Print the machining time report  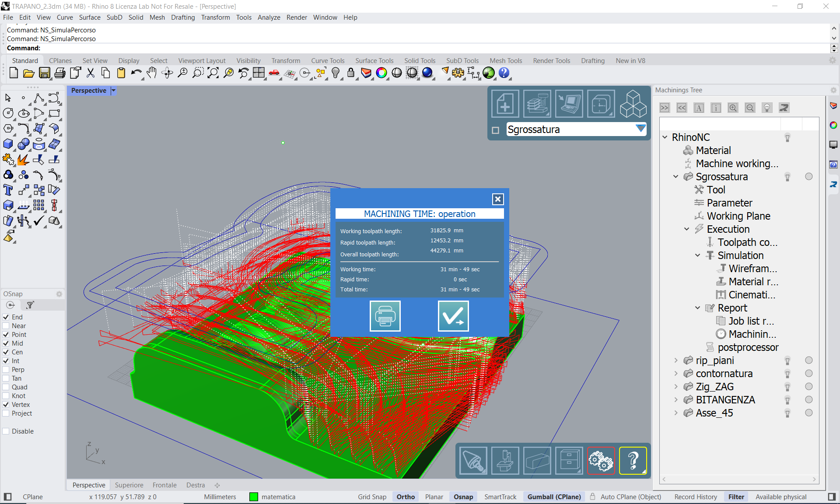(x=385, y=316)
